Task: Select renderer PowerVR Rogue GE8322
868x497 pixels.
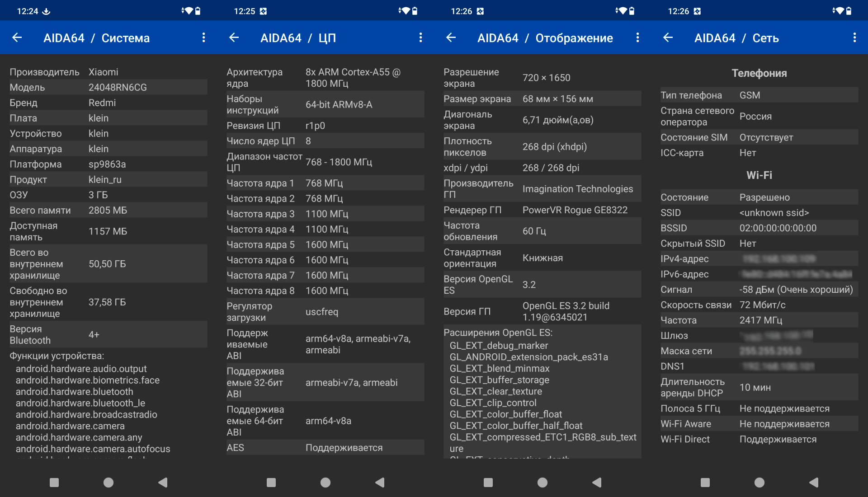Action: [x=575, y=210]
